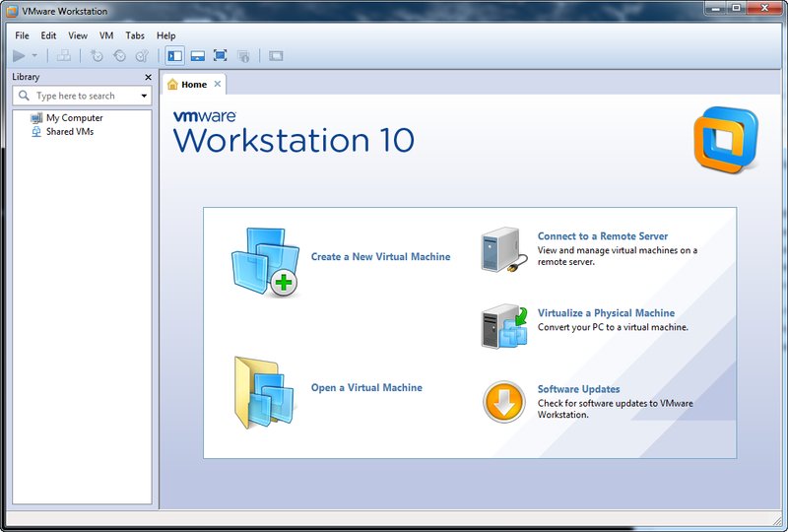
Task: Open the VM menu
Action: point(106,35)
